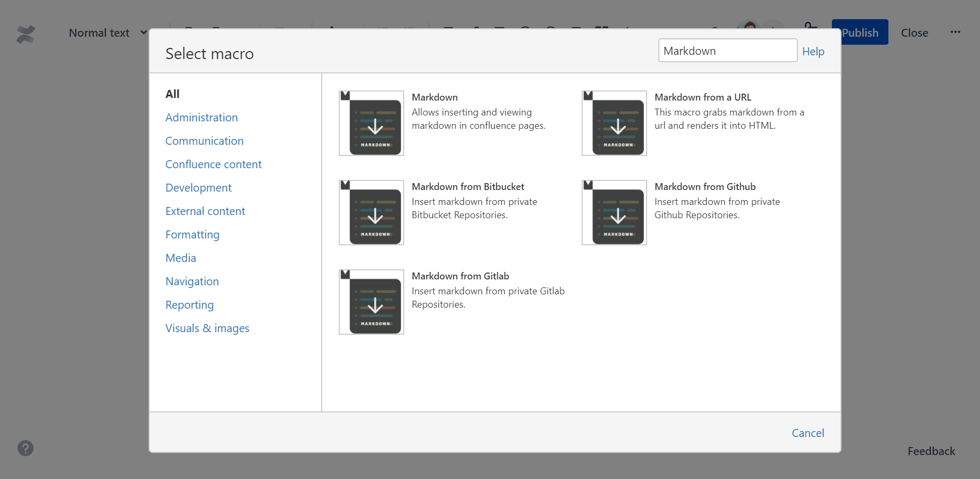This screenshot has width=980, height=479.
Task: Select the Confluence content category
Action: tap(214, 164)
